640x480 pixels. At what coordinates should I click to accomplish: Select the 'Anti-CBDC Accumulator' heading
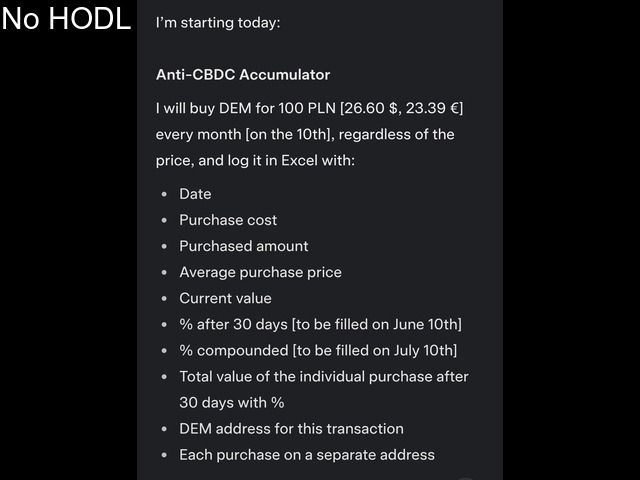[x=243, y=75]
